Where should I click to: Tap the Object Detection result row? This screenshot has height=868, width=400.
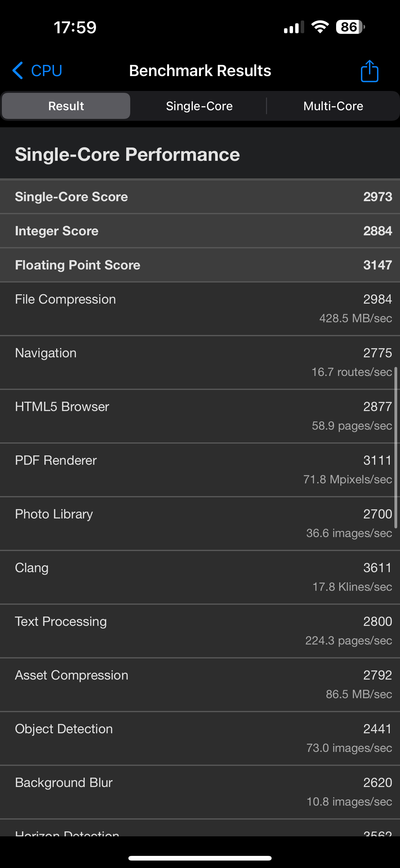[200, 738]
